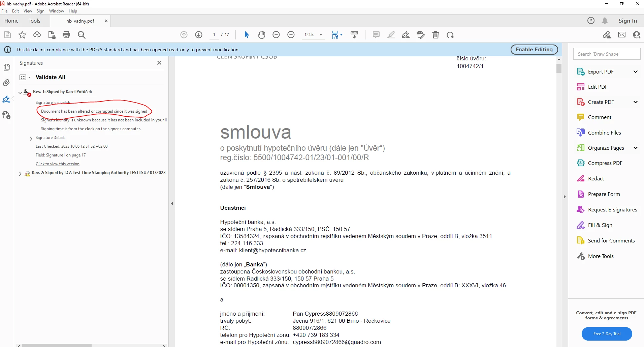Click the Sign In button
644x347 pixels.
point(627,21)
